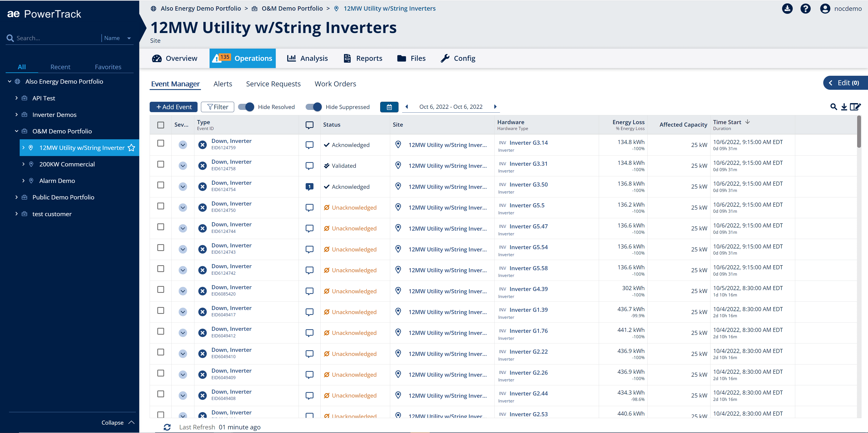868x433 pixels.
Task: Refresh data using the Last Refresh icon
Action: [167, 427]
